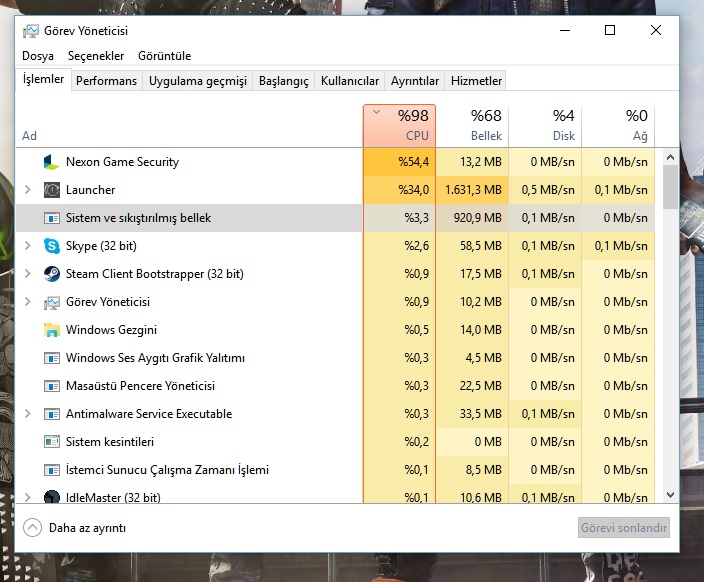Close the Görev Yöneticisi window
The width and height of the screenshot is (704, 582).
pos(656,31)
